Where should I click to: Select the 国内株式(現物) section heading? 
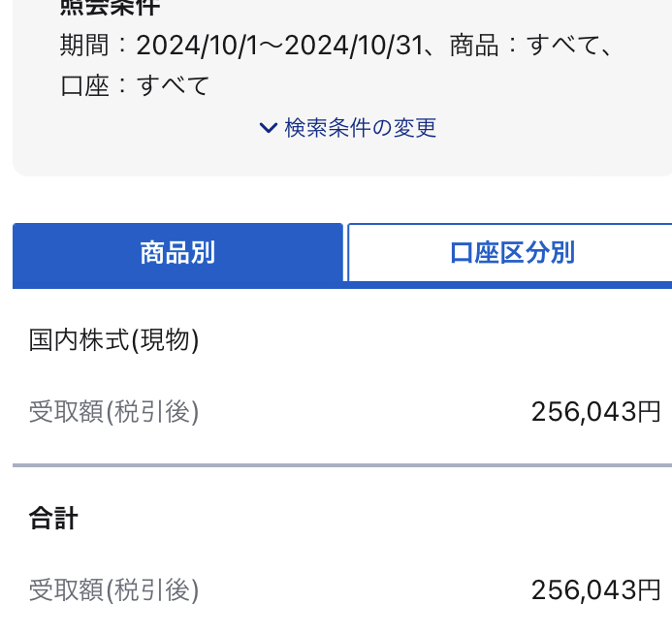point(114,340)
